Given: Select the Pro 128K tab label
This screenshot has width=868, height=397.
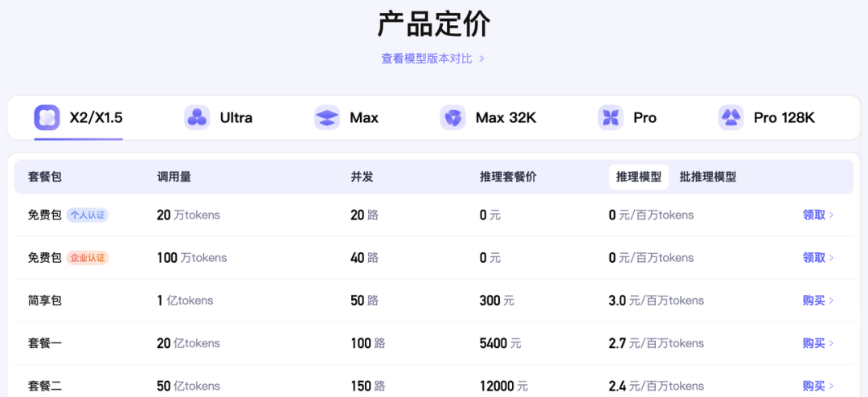Looking at the screenshot, I should 784,118.
